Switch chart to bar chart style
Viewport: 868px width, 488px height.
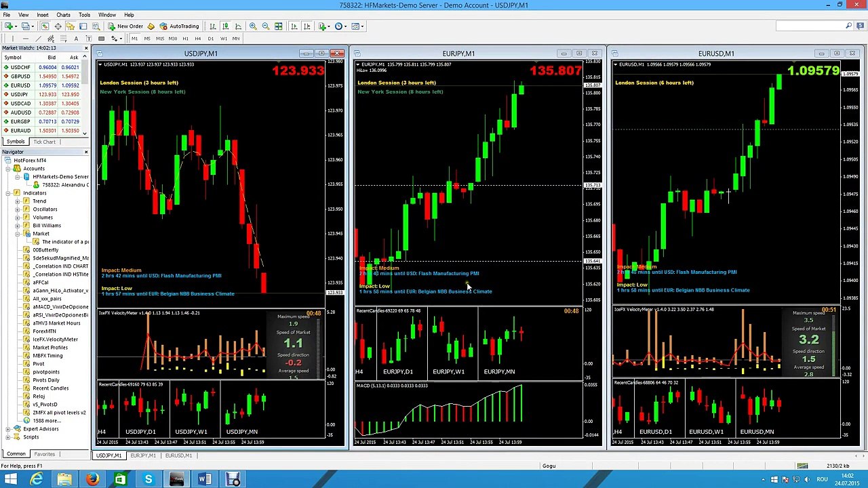coord(212,26)
